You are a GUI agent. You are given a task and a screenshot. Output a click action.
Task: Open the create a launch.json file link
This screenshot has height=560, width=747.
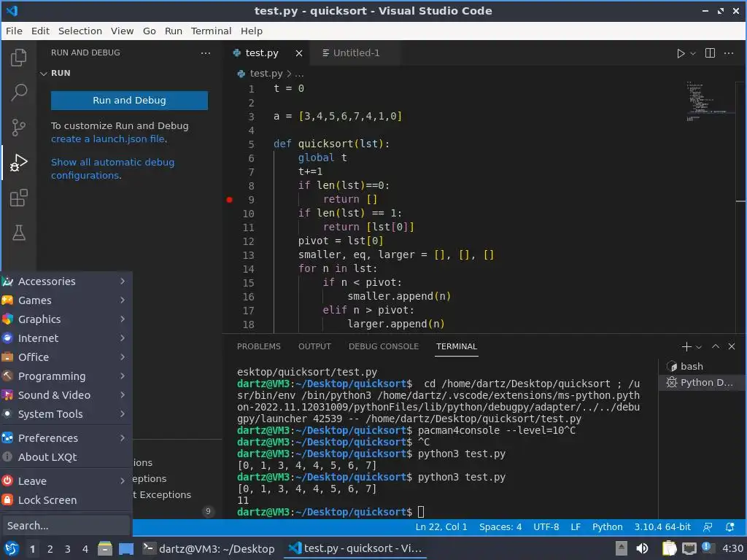pyautogui.click(x=109, y=139)
